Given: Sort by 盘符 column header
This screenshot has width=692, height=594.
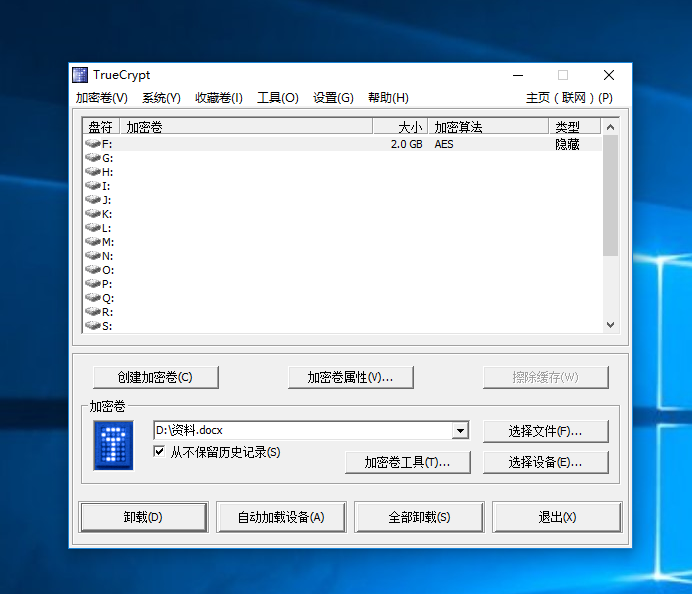Looking at the screenshot, I should (x=101, y=127).
